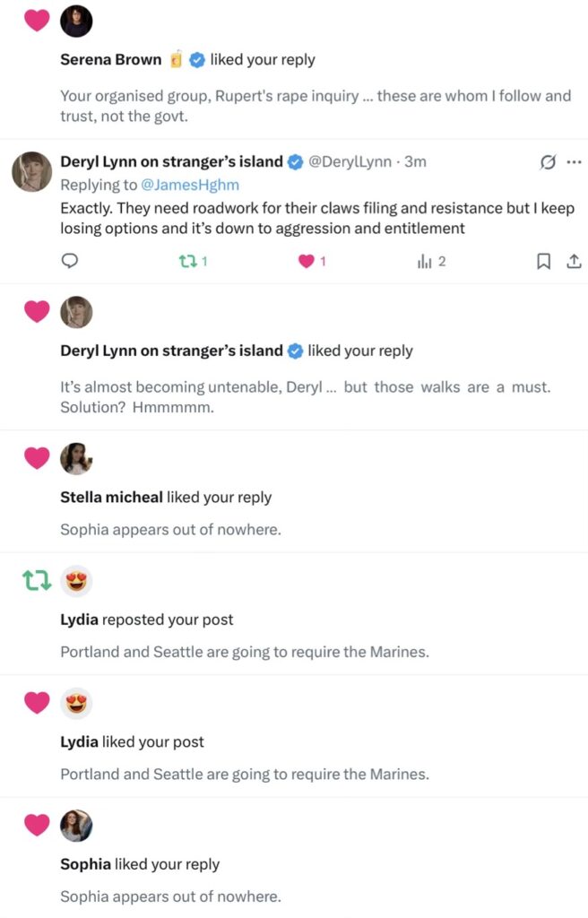This screenshot has width=588, height=918.
Task: Share Deryl Lynn's tweet
Action: tap(572, 262)
